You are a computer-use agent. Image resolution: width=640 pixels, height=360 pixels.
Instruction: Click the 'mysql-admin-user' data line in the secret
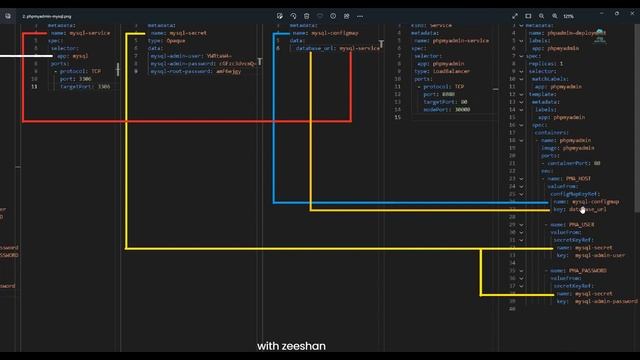pos(191,56)
